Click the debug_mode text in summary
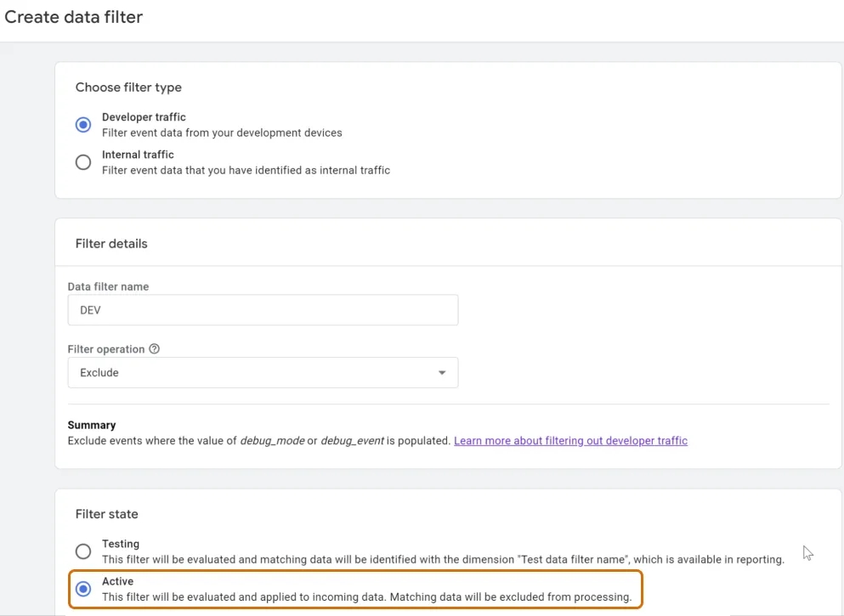844x616 pixels. click(272, 441)
